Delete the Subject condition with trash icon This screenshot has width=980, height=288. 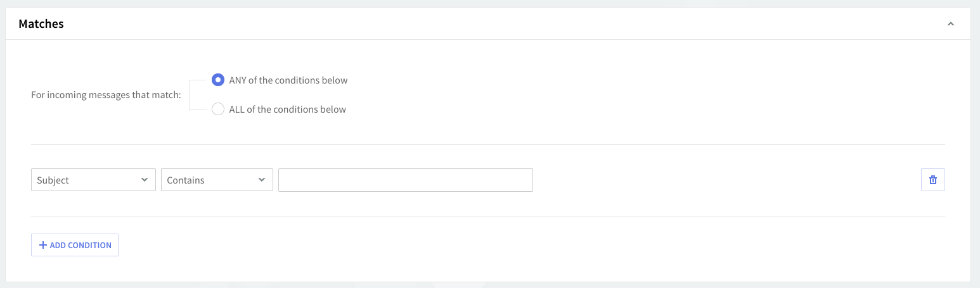pos(932,180)
